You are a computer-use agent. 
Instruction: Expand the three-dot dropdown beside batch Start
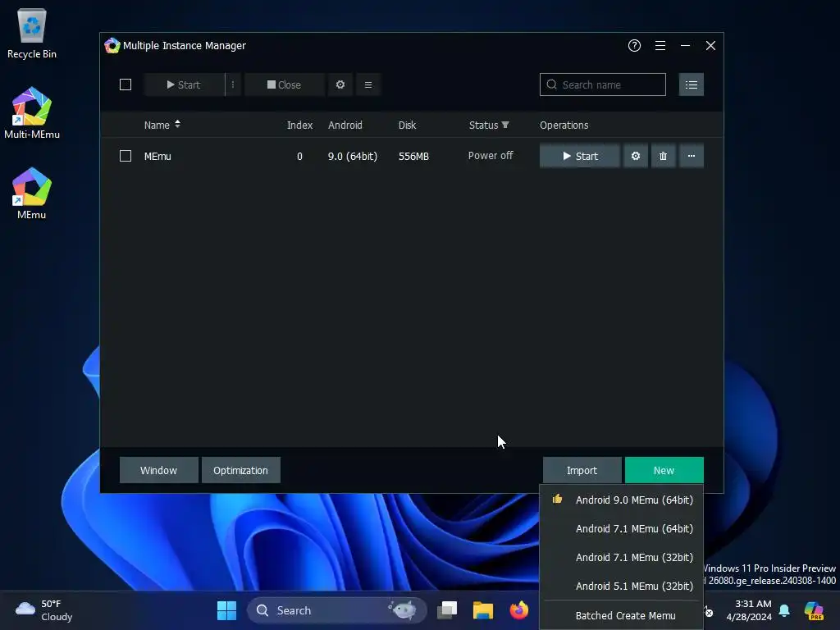coord(232,84)
